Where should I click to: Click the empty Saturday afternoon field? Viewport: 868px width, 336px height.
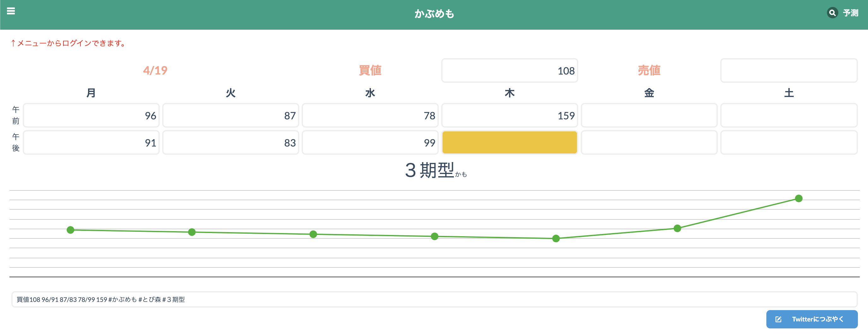pos(788,142)
